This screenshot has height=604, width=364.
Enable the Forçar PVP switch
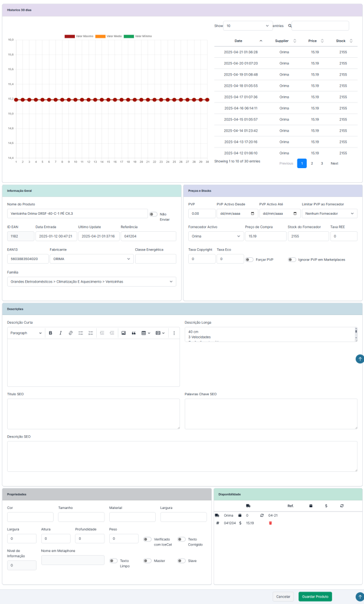tap(250, 260)
